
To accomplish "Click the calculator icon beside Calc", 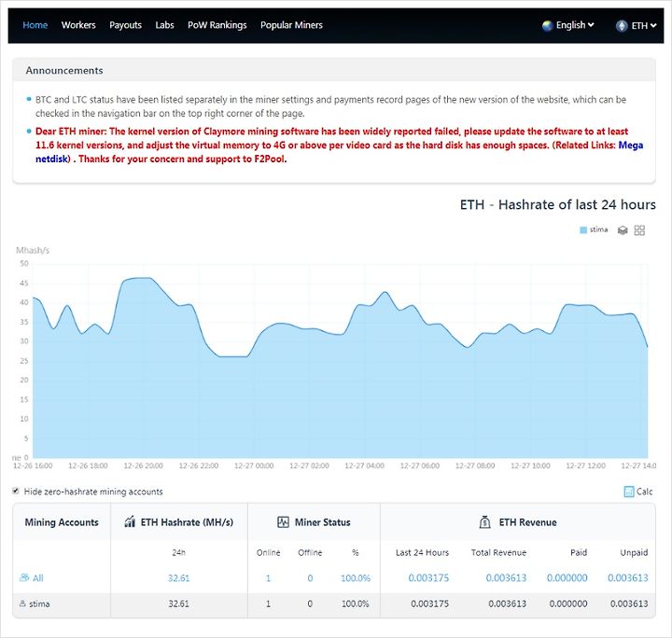I will (x=629, y=492).
